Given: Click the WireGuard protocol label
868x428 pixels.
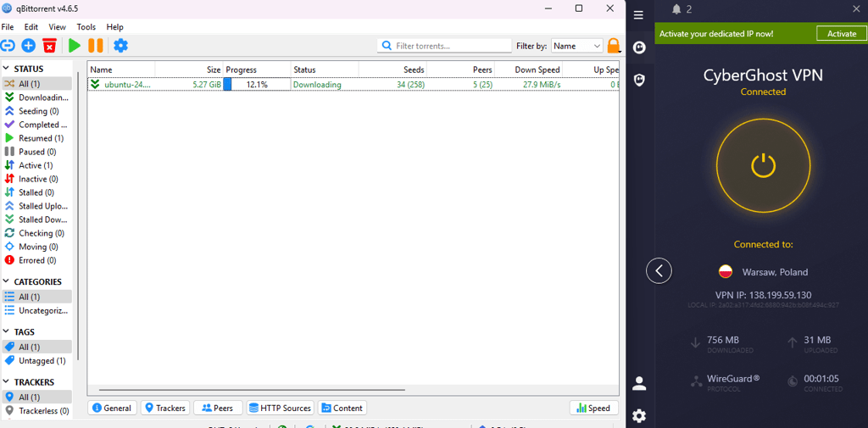Looking at the screenshot, I should (x=733, y=379).
